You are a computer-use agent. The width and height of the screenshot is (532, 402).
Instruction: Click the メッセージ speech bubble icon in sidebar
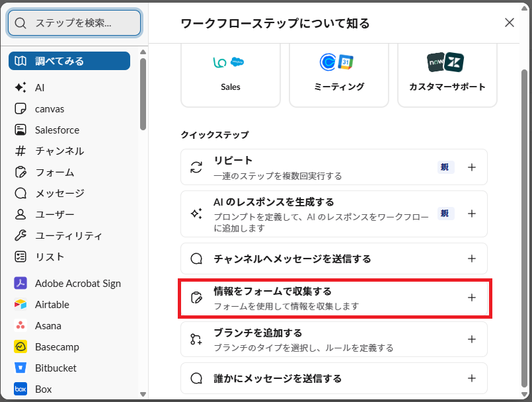[20, 193]
